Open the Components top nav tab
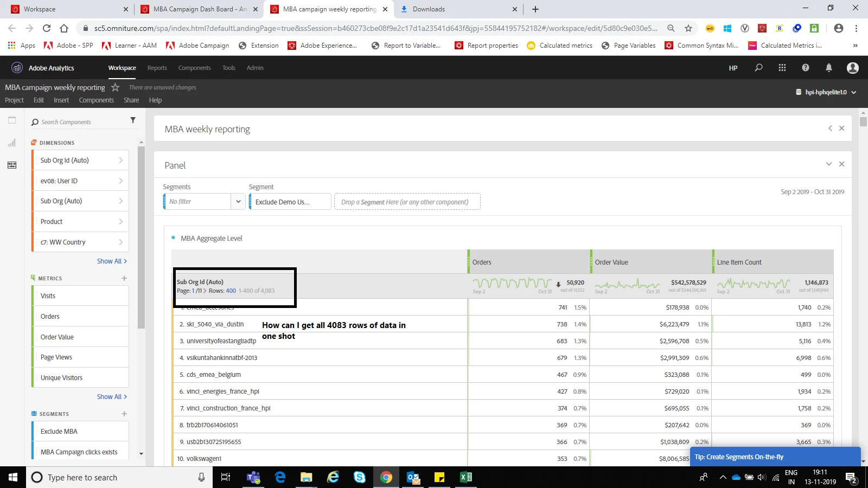Screen dimensions: 868x488 click(194, 68)
